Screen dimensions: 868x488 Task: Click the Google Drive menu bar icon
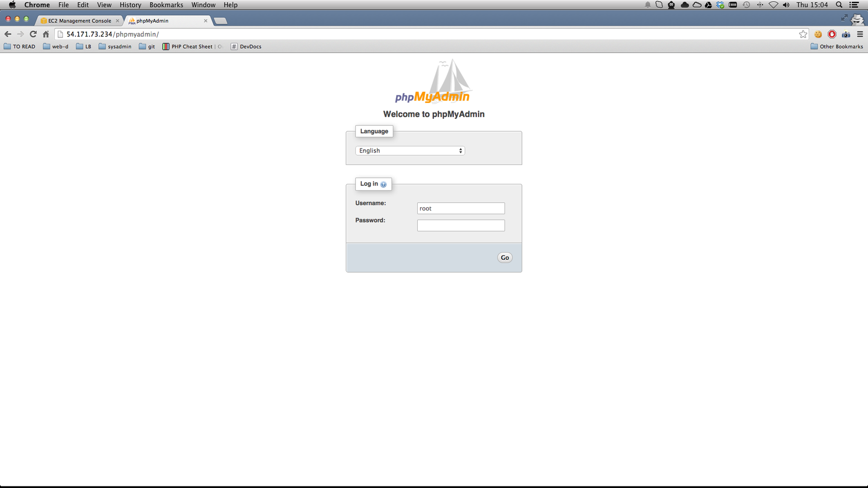(x=708, y=5)
